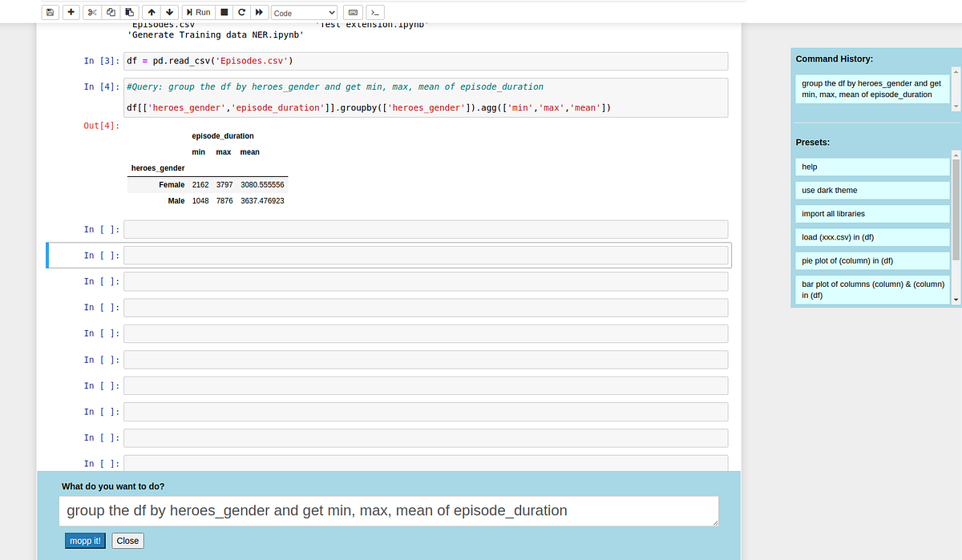The image size is (962, 560).
Task: Pick the 'pie plot of (column)' preset
Action: [x=872, y=260]
